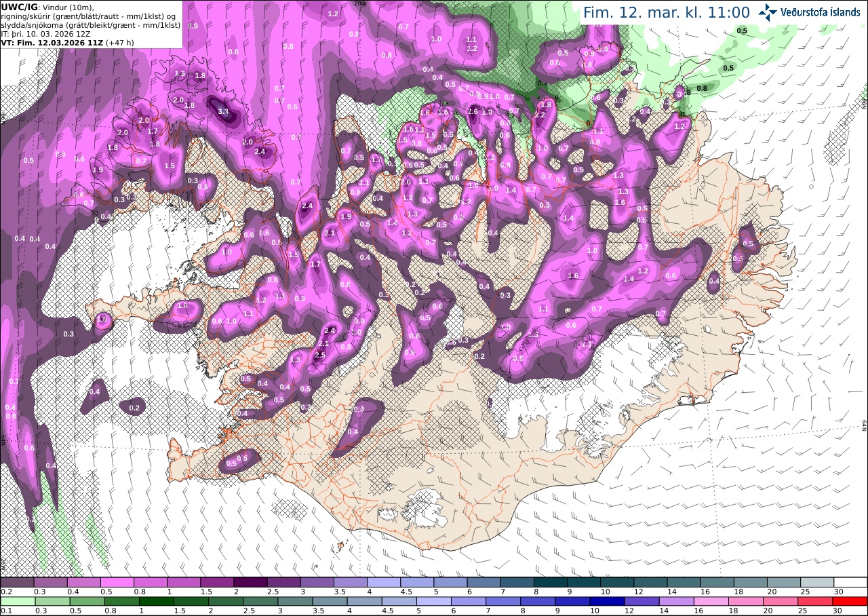Click the slydda/snjókoma legend description line
Image resolution: width=868 pixels, height=616 pixels.
(91, 24)
